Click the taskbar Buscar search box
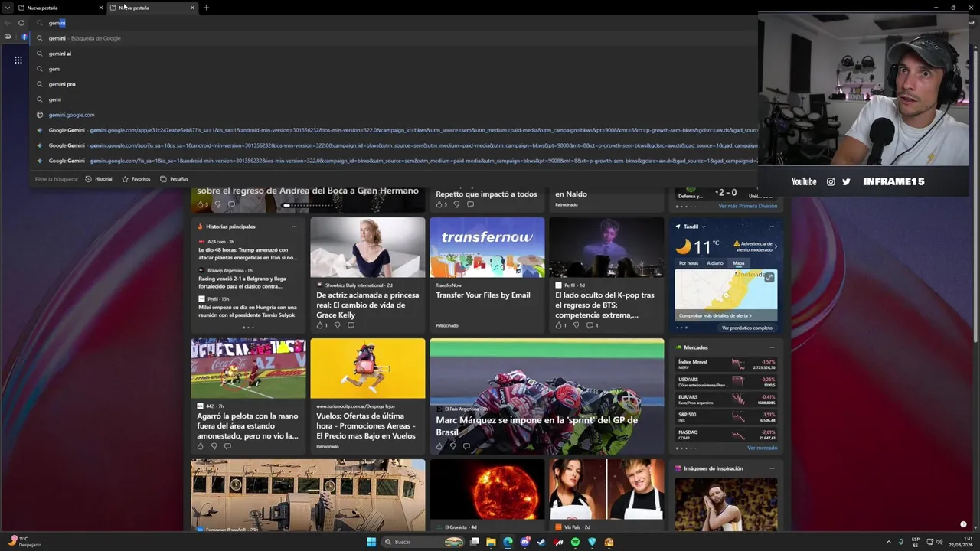 click(423, 542)
